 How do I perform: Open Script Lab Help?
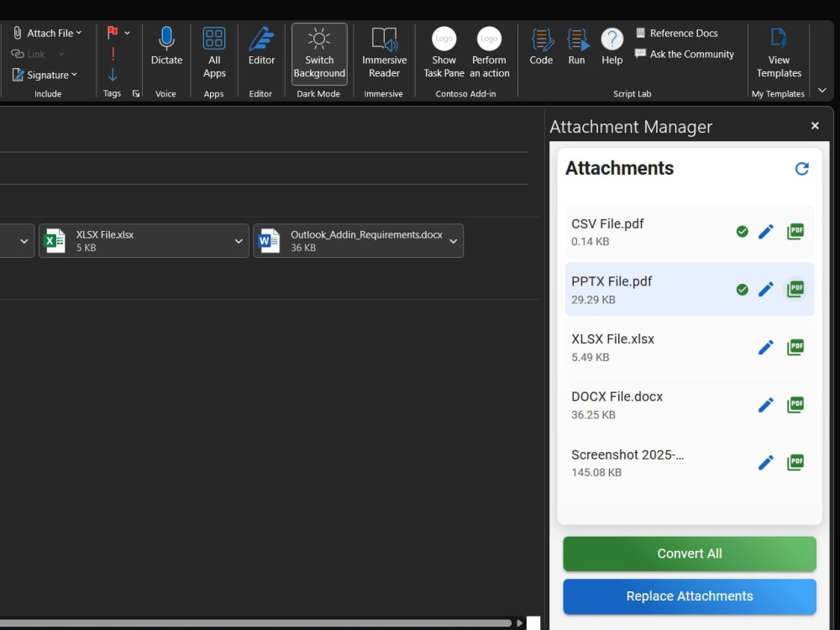pyautogui.click(x=612, y=46)
